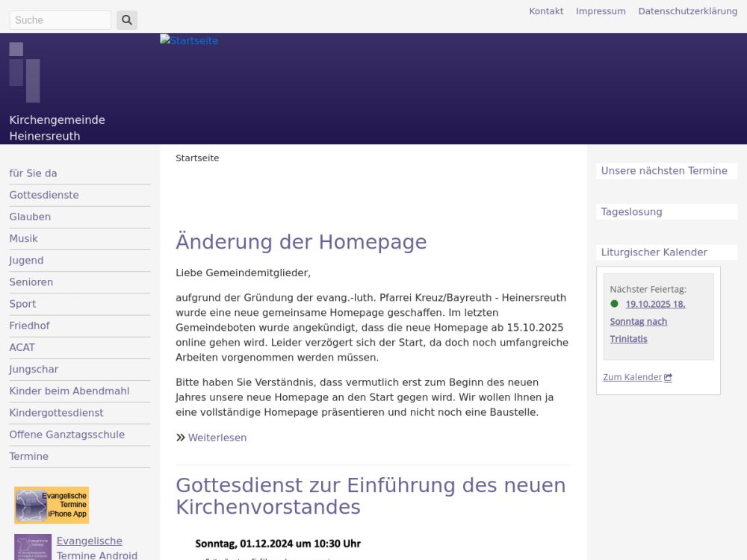This screenshot has height=560, width=747.
Task: Click the church logo in header
Action: click(x=25, y=72)
